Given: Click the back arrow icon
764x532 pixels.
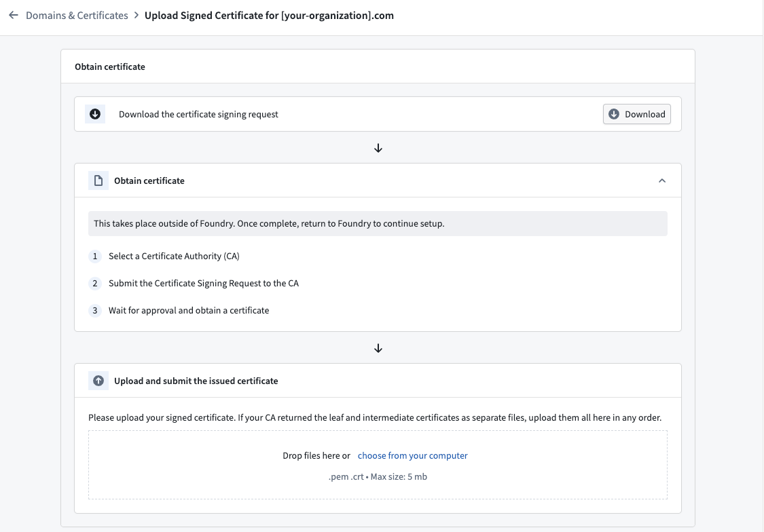Looking at the screenshot, I should pyautogui.click(x=14, y=15).
